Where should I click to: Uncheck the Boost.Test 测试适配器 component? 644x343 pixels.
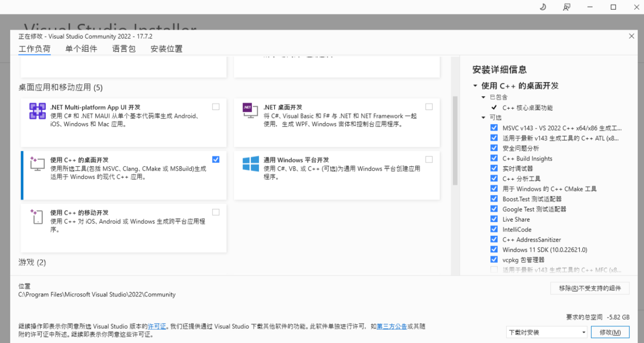494,199
